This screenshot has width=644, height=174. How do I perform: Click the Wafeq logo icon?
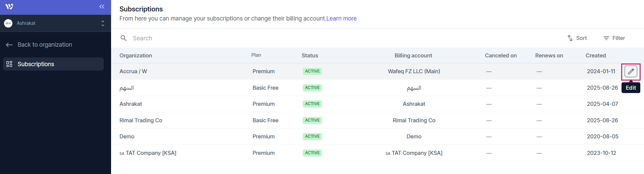tap(9, 7)
